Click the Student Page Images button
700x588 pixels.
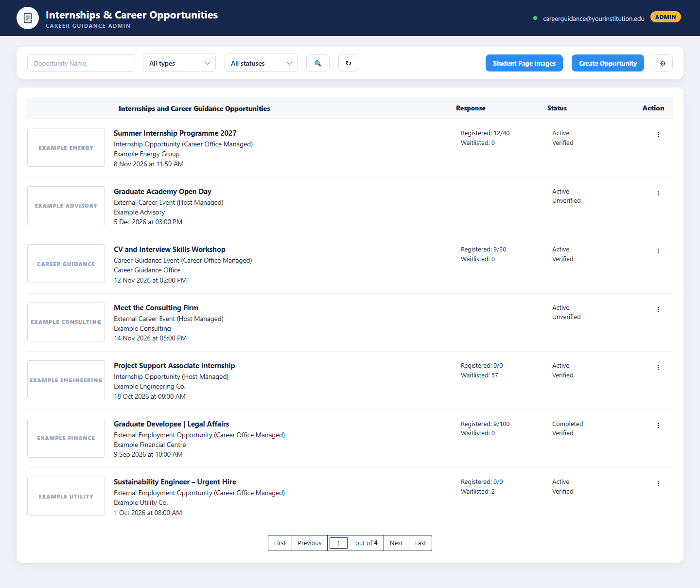coord(524,63)
